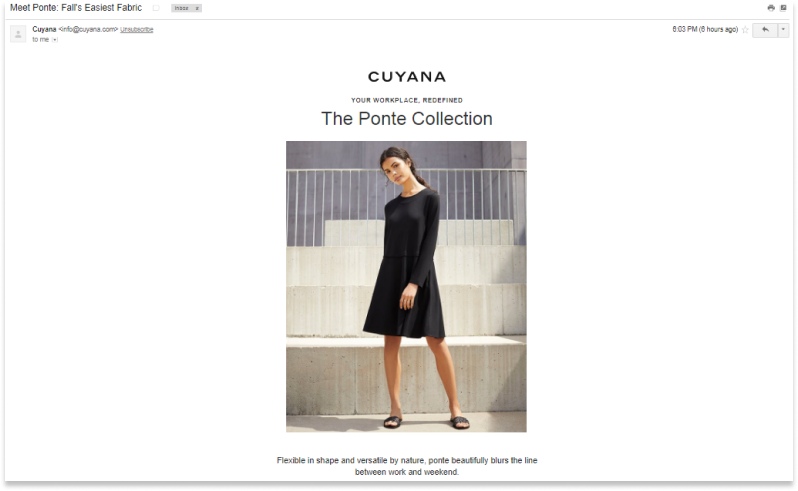Click the email subject 'Meet Ponte: Fall's Easiest Fabric'

pos(76,8)
